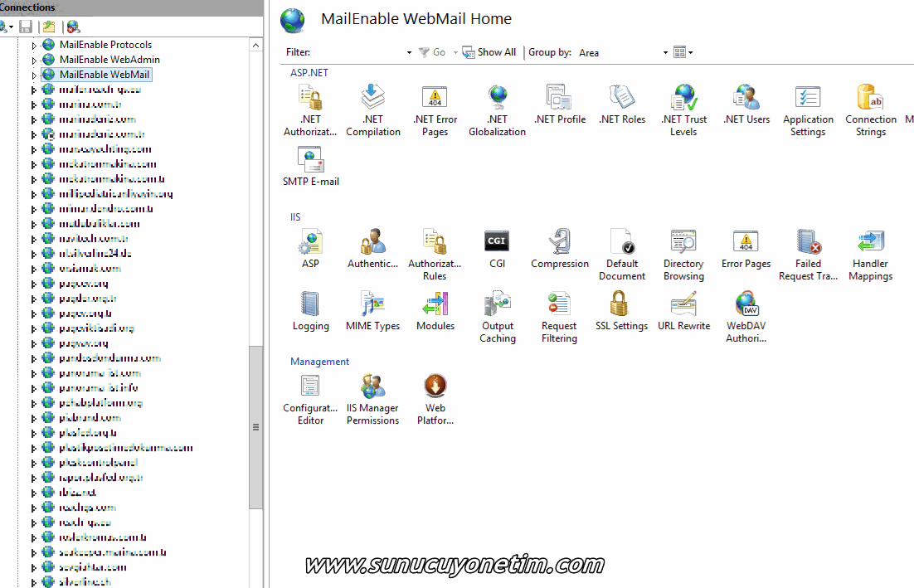This screenshot has width=914, height=588.
Task: Open the .NET Error Pages feature
Action: pyautogui.click(x=435, y=110)
